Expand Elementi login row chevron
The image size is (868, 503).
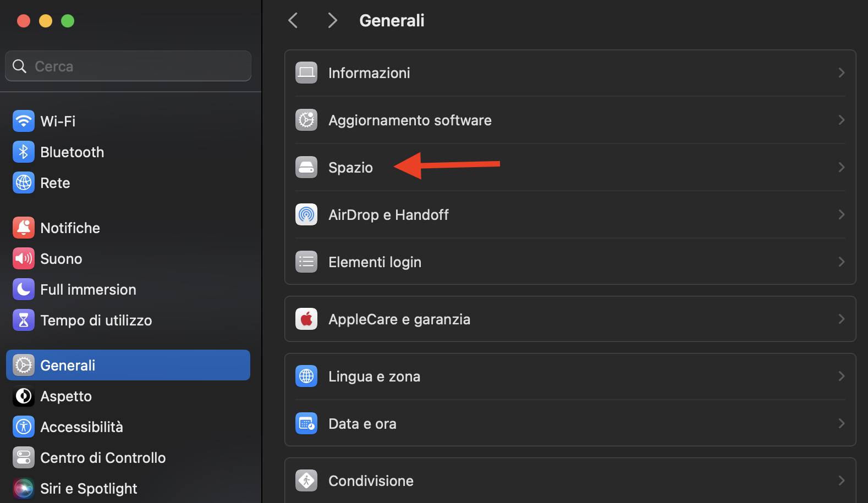[x=841, y=262]
